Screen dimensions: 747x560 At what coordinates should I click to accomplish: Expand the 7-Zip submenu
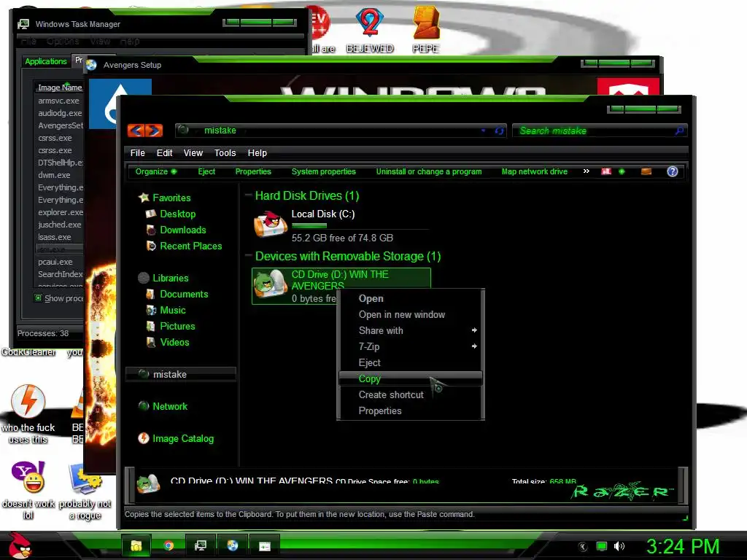point(410,346)
